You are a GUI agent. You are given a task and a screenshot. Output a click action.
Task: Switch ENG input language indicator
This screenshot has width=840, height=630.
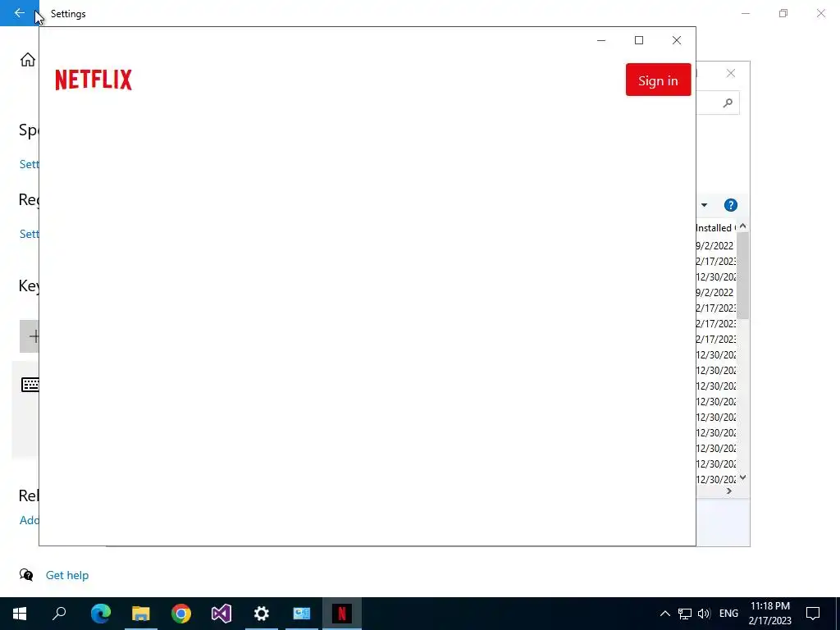click(x=728, y=614)
